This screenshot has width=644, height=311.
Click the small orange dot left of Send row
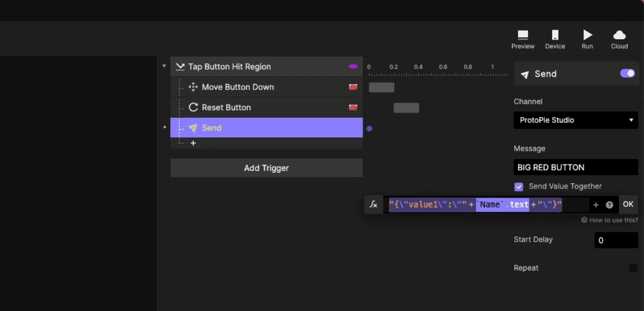coord(165,127)
